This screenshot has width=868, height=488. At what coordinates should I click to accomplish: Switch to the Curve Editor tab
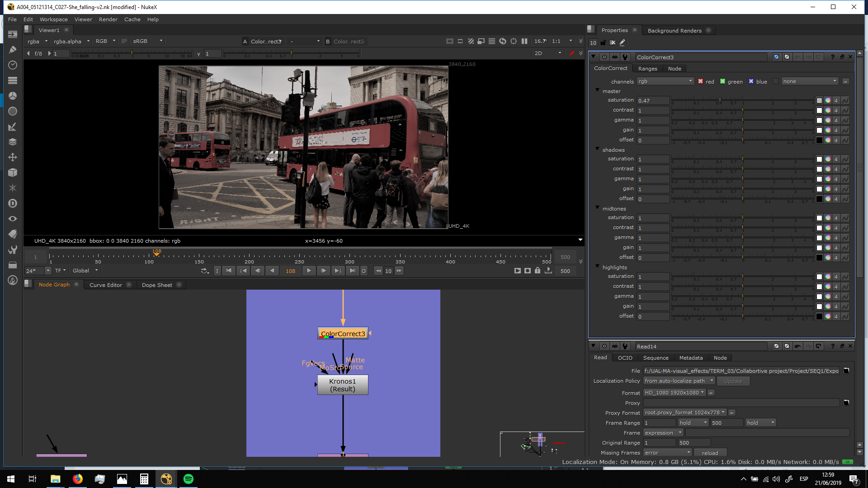click(x=105, y=285)
